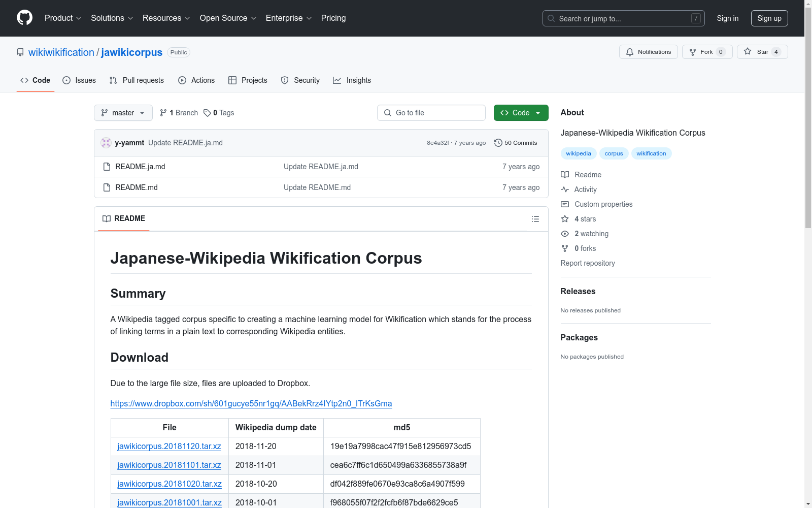Image resolution: width=812 pixels, height=508 pixels.
Task: Click the Sign up button
Action: point(769,18)
